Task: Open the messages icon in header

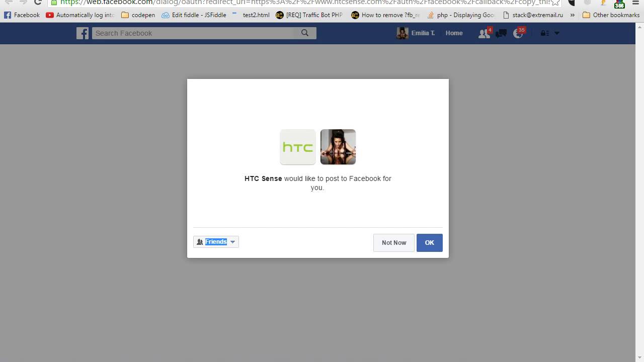Action: [x=501, y=34]
